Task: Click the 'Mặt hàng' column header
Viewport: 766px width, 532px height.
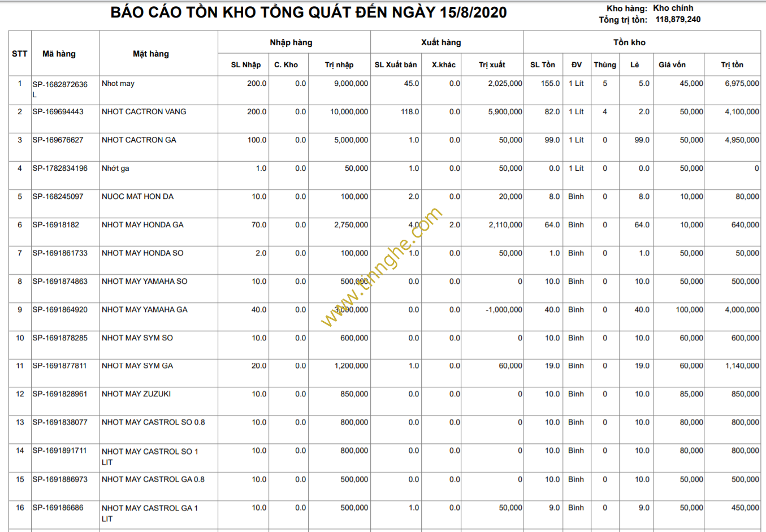Action: (x=151, y=54)
